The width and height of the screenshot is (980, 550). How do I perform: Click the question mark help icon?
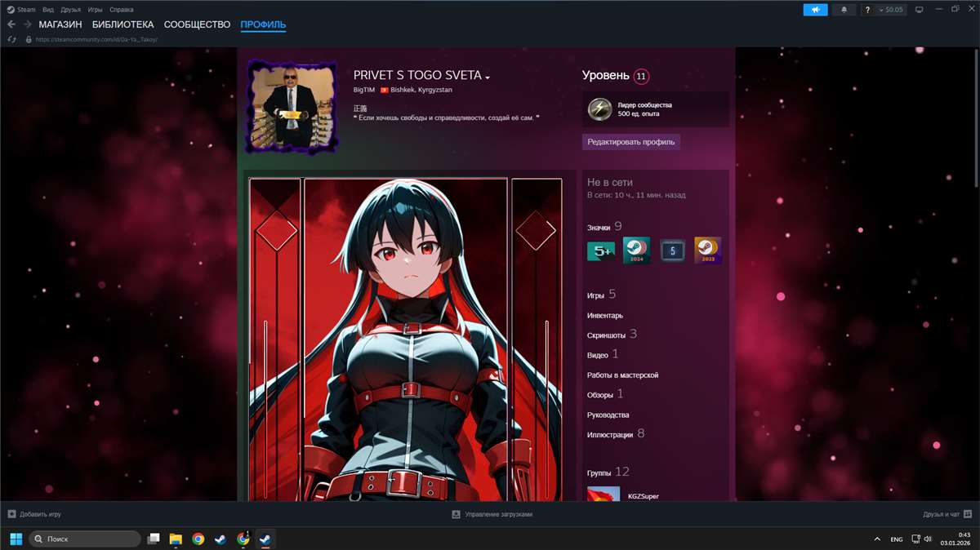(867, 10)
